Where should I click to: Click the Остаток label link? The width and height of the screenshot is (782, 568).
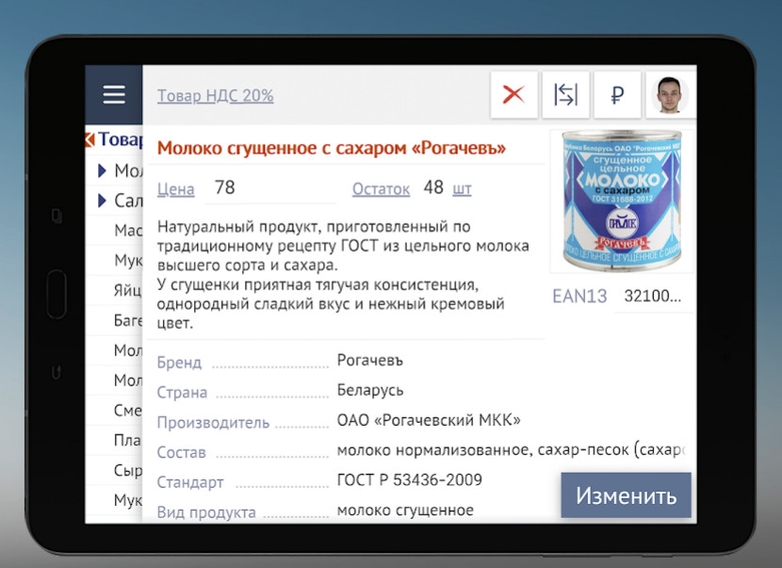click(381, 189)
